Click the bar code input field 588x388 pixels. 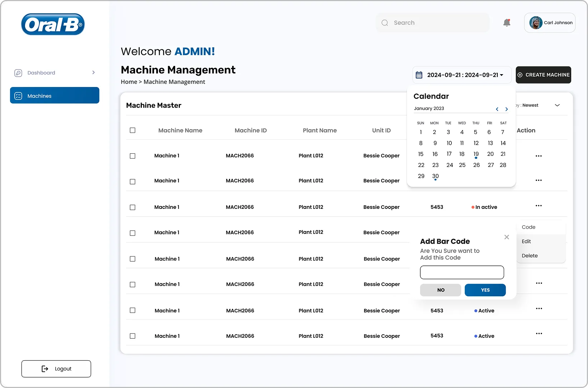point(462,273)
